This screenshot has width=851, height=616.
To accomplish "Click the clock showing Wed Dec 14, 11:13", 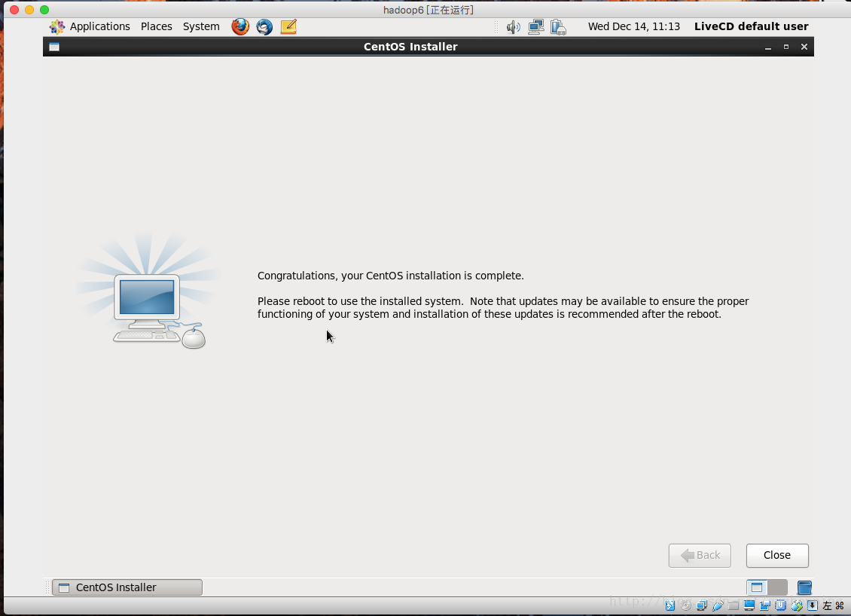I will coord(634,26).
